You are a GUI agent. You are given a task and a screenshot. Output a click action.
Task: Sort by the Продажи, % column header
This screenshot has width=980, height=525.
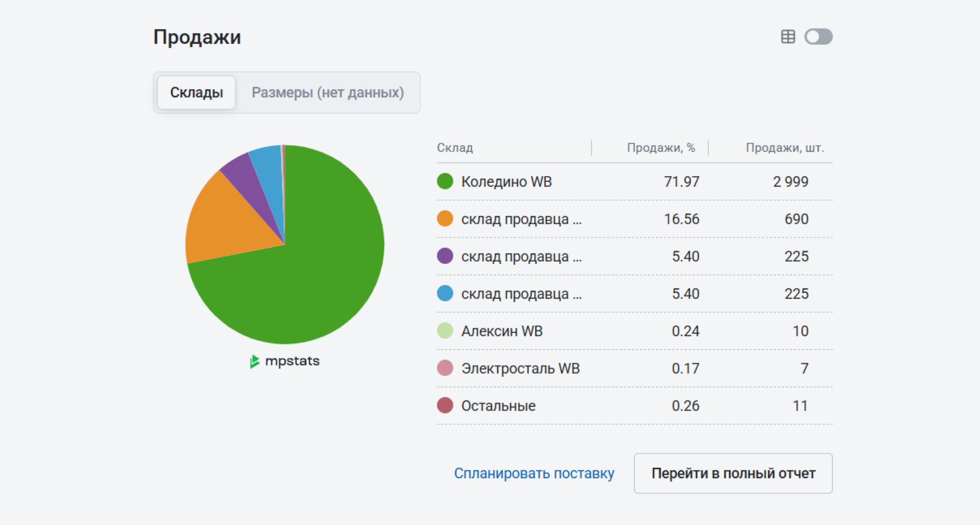click(x=661, y=148)
